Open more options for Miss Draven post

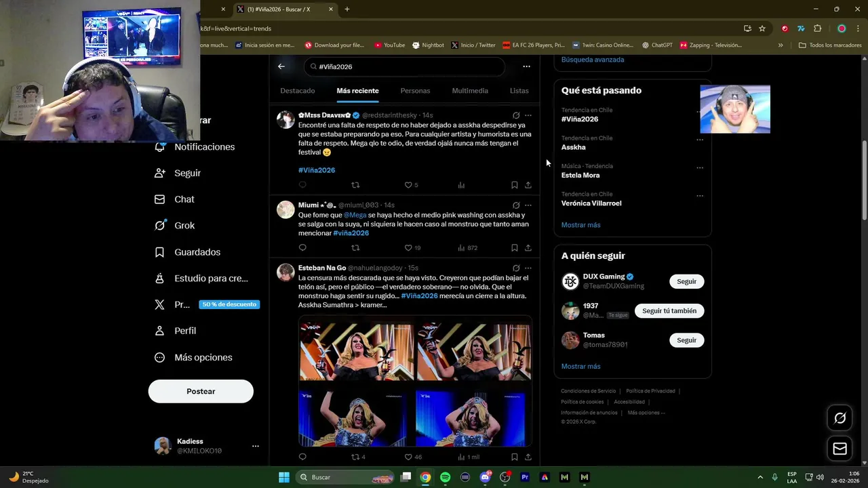click(528, 115)
